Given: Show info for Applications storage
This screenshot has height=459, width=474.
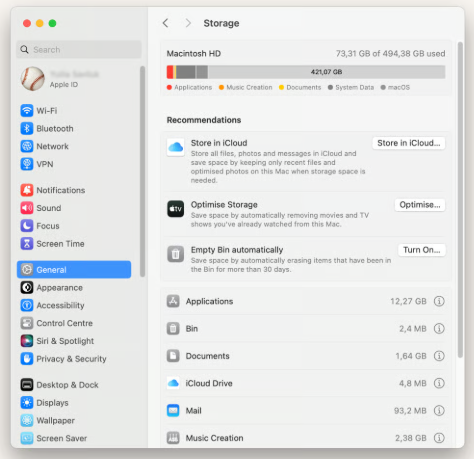Looking at the screenshot, I should [x=439, y=301].
